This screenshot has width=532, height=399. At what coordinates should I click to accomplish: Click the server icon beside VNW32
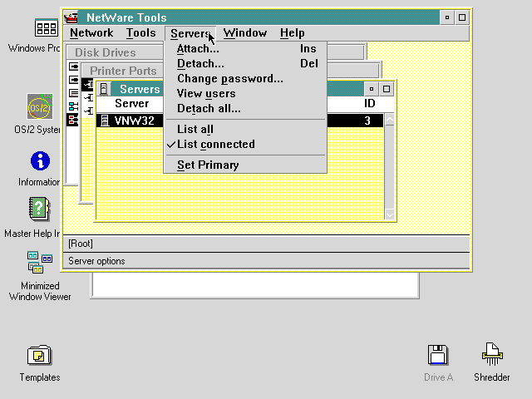click(x=105, y=121)
